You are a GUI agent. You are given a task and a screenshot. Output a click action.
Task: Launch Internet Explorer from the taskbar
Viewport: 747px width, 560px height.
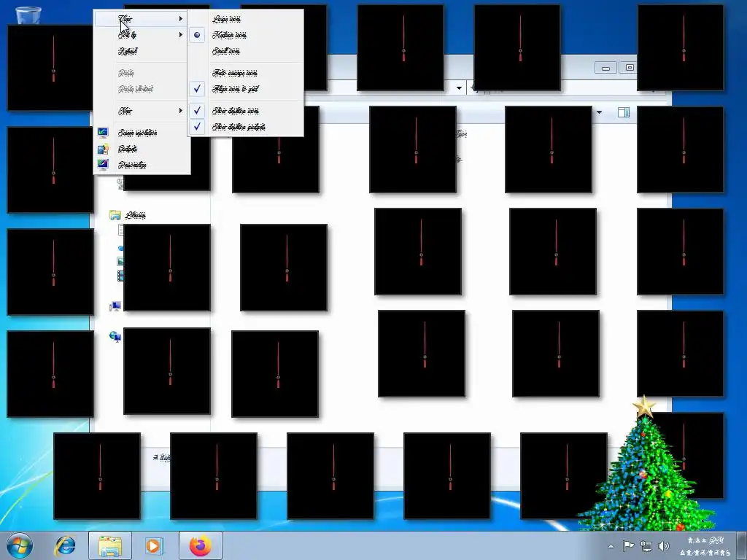pos(65,545)
